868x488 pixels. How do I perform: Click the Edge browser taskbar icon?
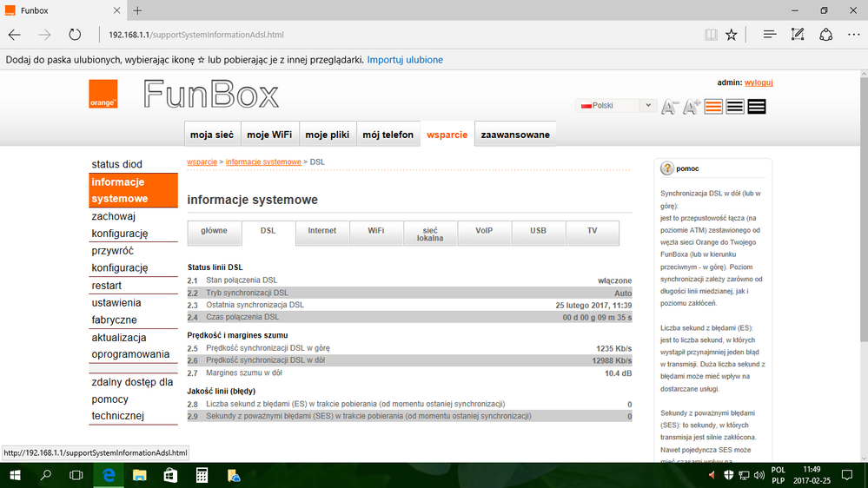click(109, 475)
